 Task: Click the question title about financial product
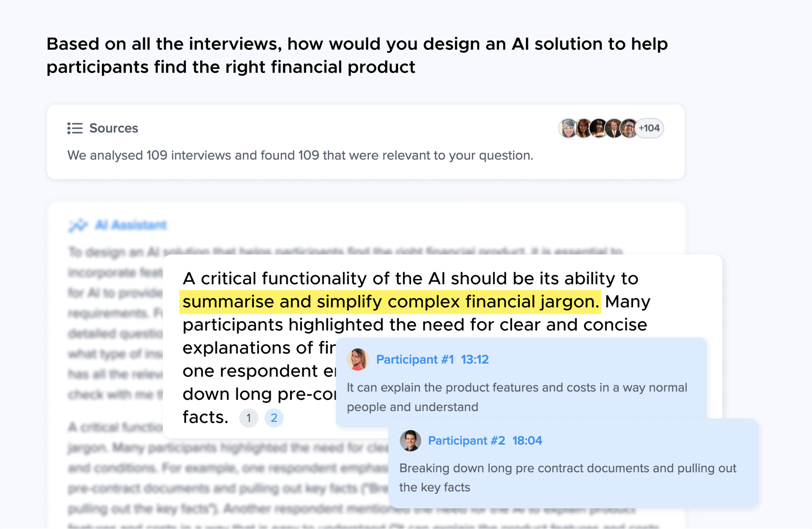(x=357, y=55)
